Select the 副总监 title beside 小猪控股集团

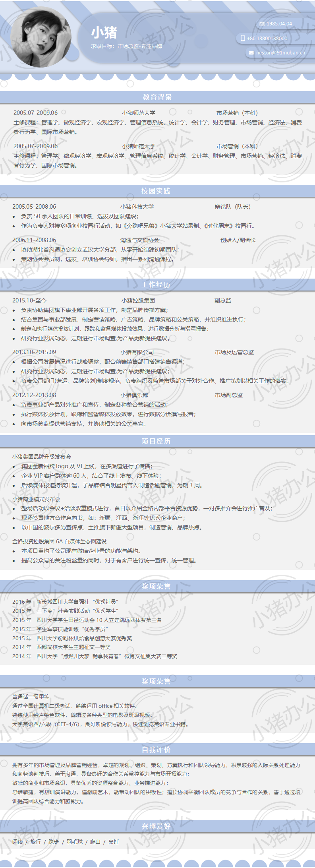[x=223, y=300]
